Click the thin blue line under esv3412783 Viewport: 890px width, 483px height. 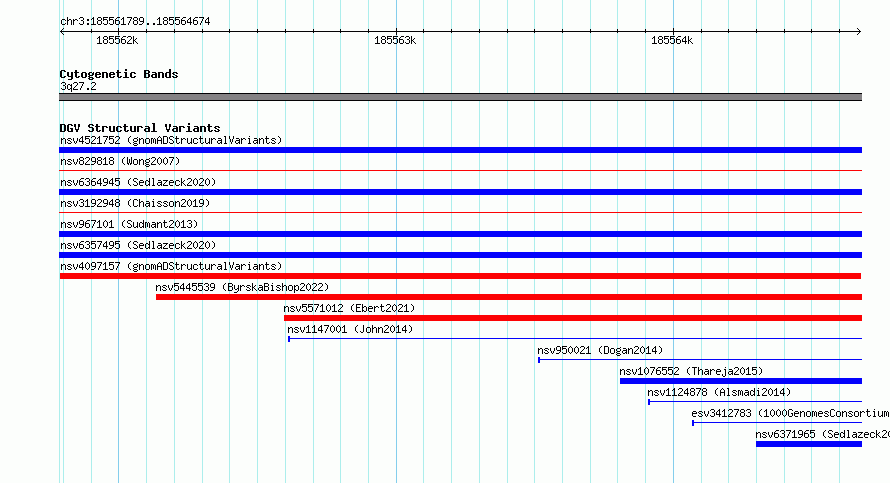click(777, 423)
